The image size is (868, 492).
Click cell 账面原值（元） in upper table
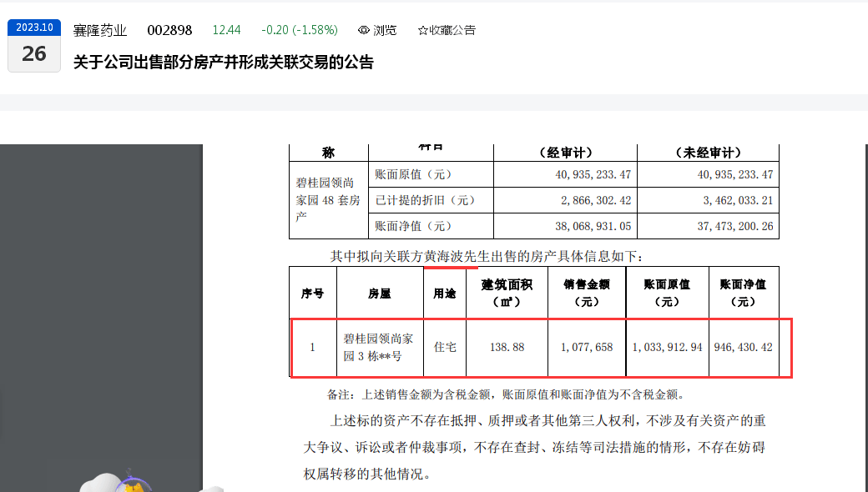pos(431,174)
